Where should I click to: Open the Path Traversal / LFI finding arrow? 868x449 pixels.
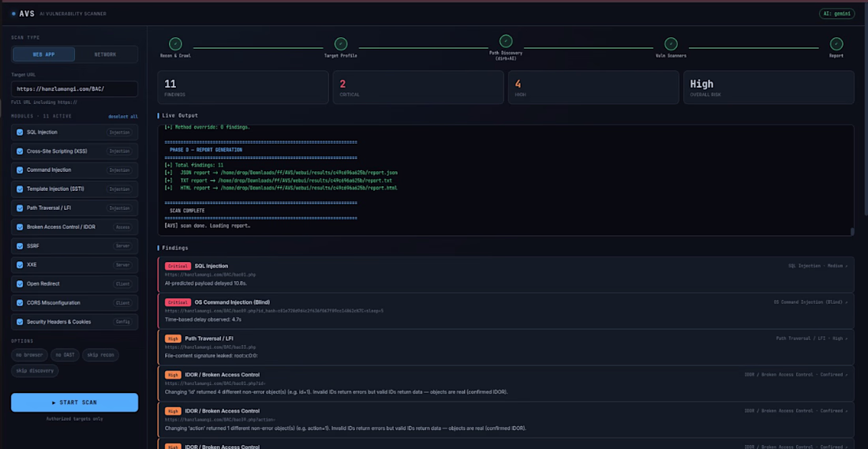point(846,339)
